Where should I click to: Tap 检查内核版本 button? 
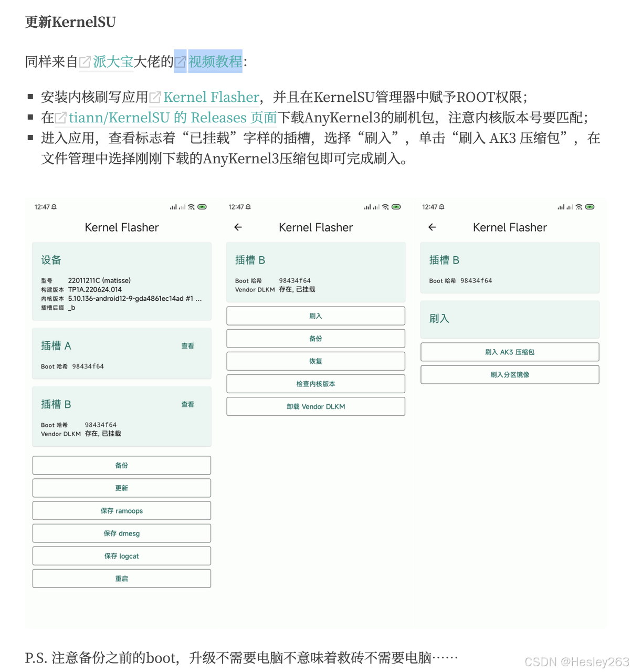pos(316,383)
